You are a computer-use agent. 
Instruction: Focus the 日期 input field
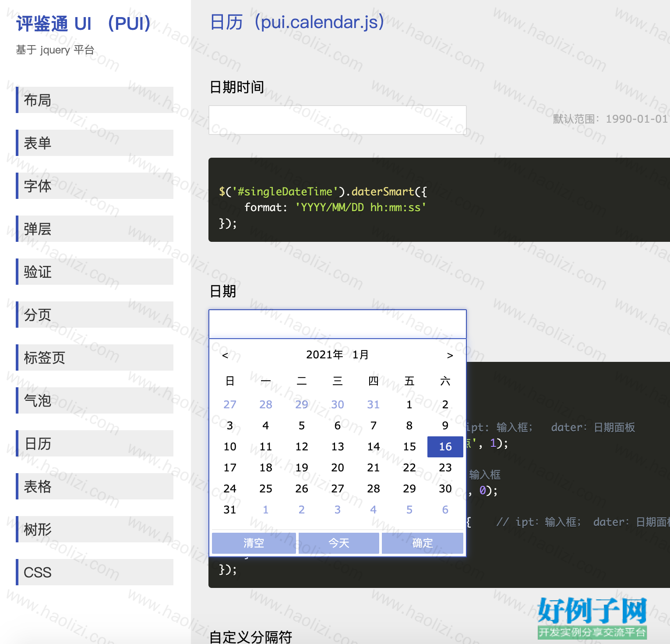point(338,324)
